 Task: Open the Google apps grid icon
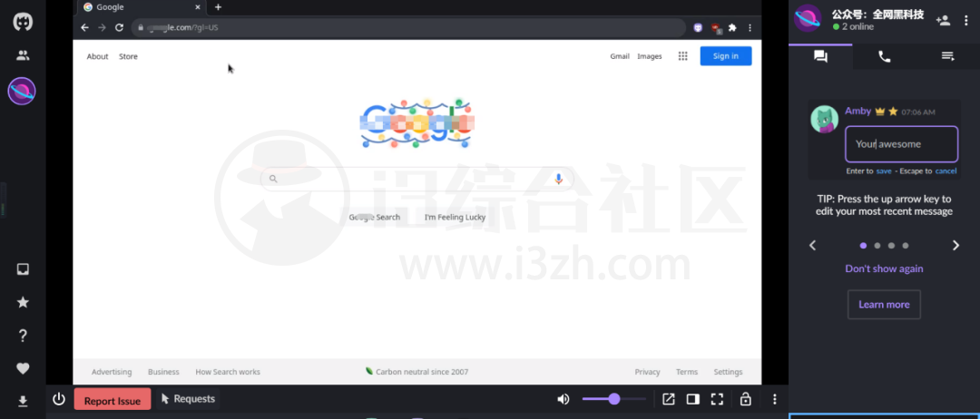click(683, 56)
